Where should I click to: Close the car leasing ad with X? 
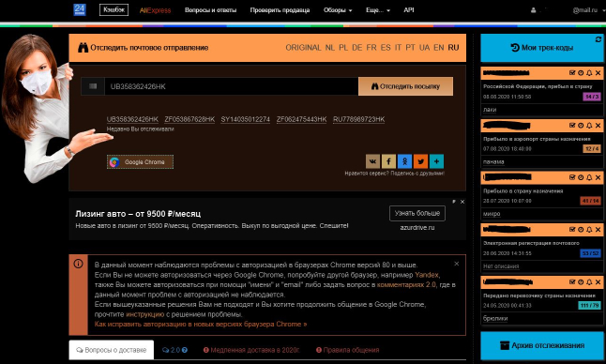pyautogui.click(x=462, y=202)
